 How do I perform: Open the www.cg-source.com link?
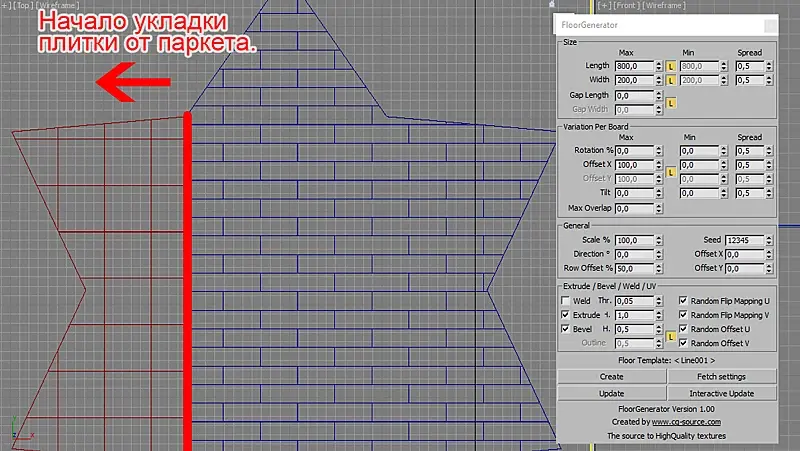tap(686, 422)
